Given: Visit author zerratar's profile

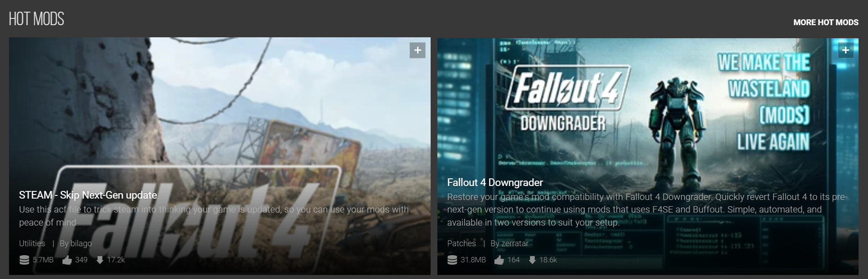Looking at the screenshot, I should [515, 244].
